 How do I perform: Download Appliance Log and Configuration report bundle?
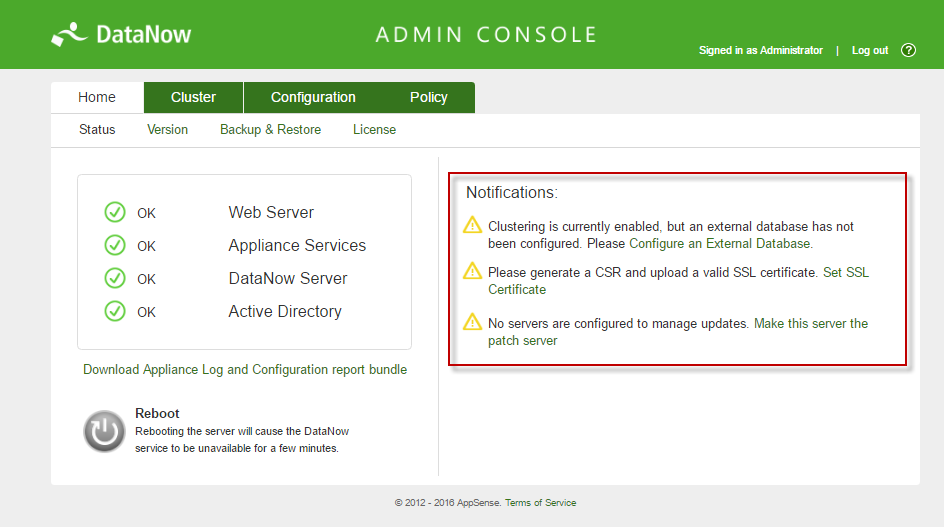pos(245,370)
